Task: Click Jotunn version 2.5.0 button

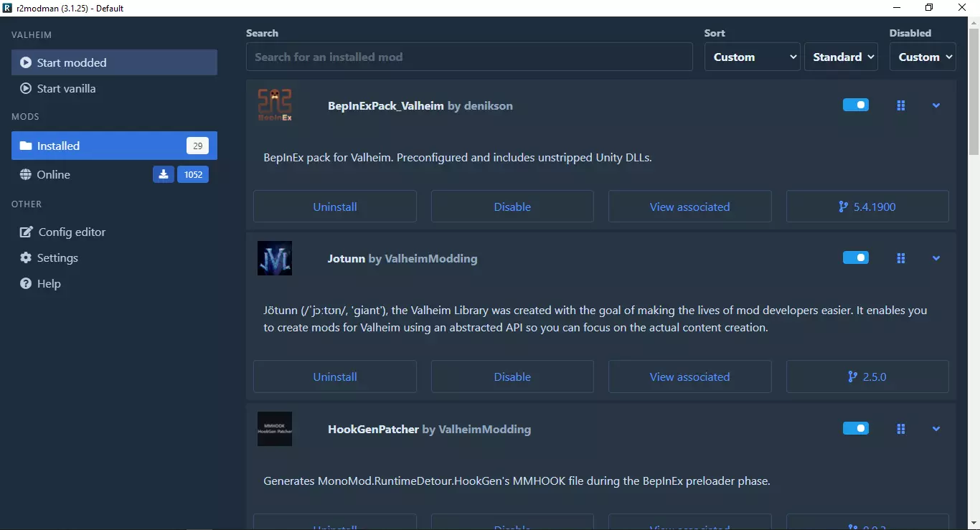Action: click(867, 377)
